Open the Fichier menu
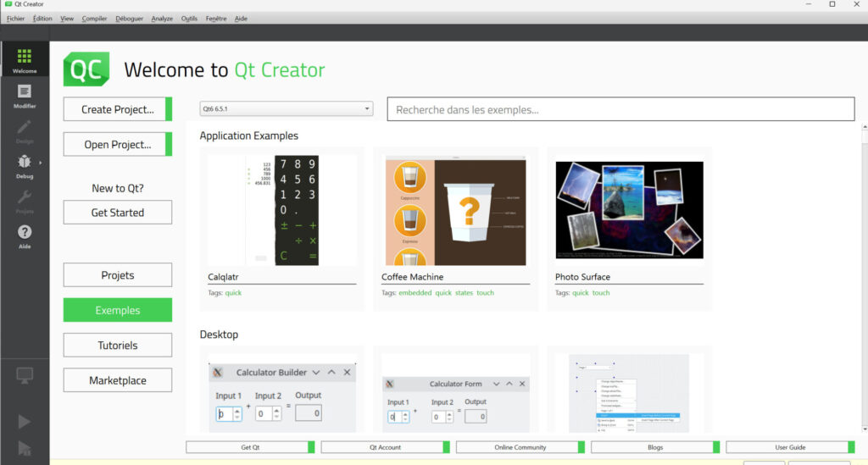 coord(15,19)
